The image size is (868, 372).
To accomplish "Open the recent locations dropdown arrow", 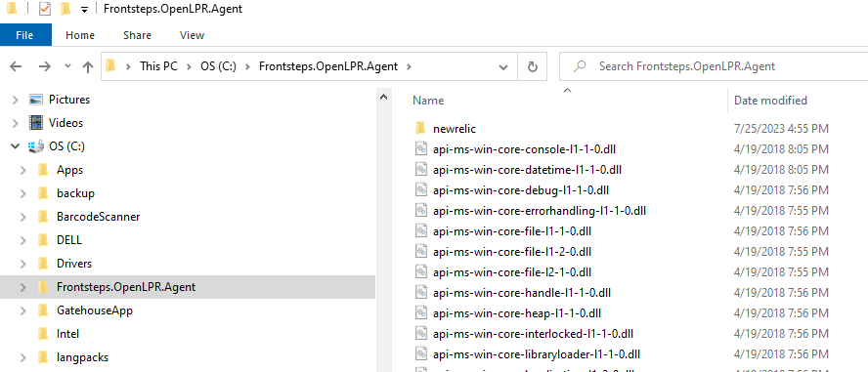I will (x=68, y=66).
